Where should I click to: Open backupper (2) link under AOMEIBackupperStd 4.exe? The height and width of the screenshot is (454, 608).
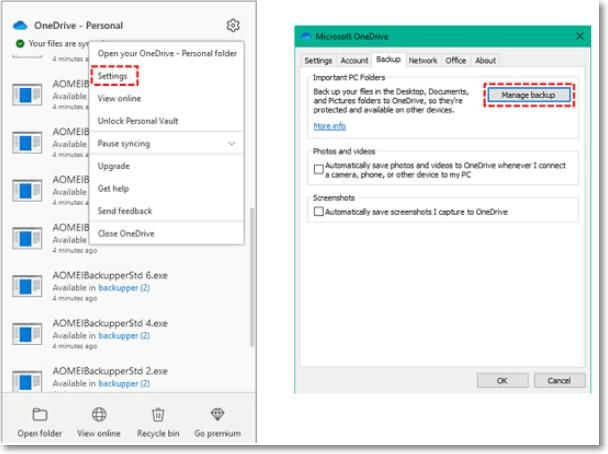tap(124, 335)
